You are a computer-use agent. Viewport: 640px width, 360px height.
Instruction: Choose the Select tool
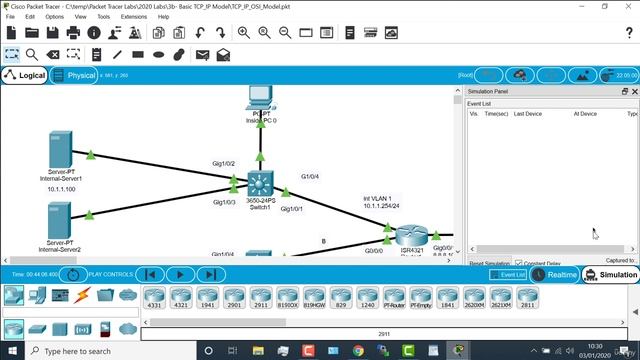11,54
